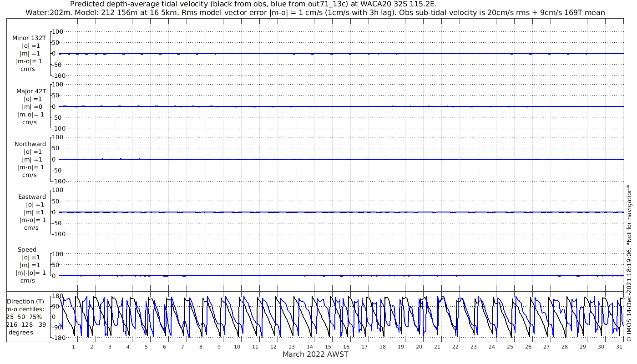Click the '25 50 75%' centile header
The height and width of the screenshot is (364, 637).
[x=24, y=317]
